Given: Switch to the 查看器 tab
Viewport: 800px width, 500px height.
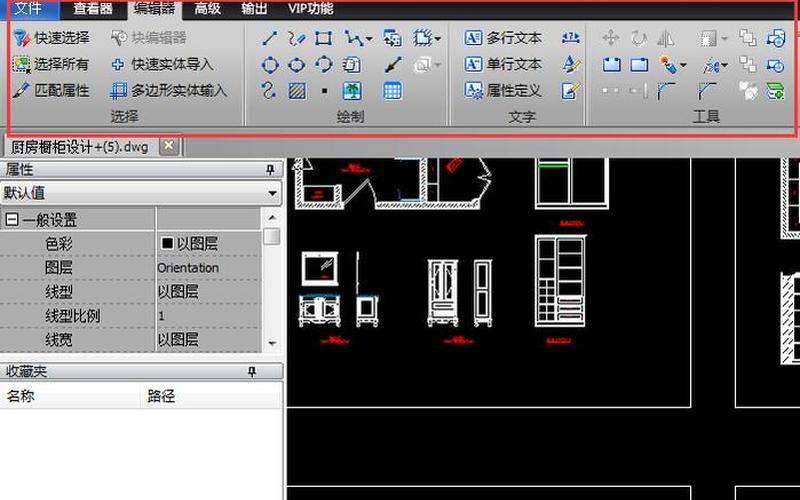Looking at the screenshot, I should (x=93, y=9).
